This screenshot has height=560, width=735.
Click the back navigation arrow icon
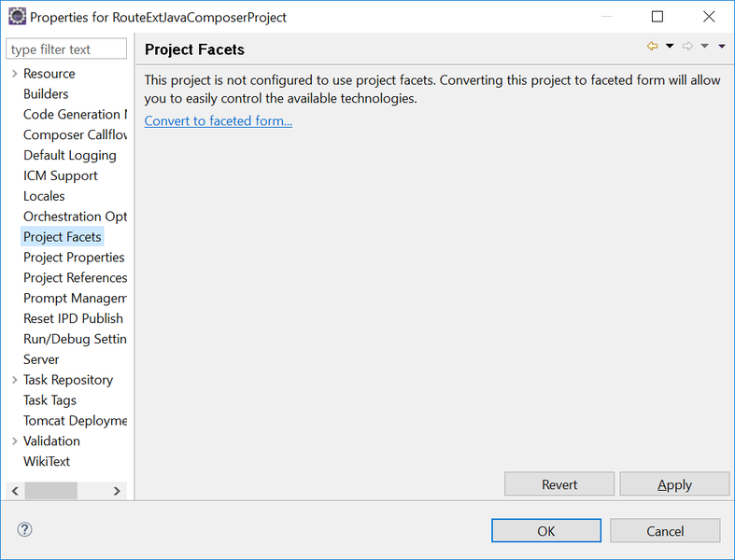click(652, 46)
